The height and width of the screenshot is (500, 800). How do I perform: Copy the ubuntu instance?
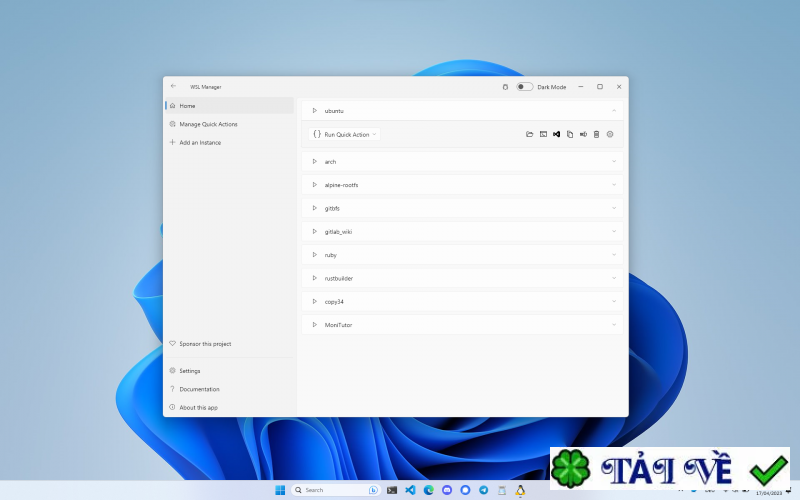570,134
